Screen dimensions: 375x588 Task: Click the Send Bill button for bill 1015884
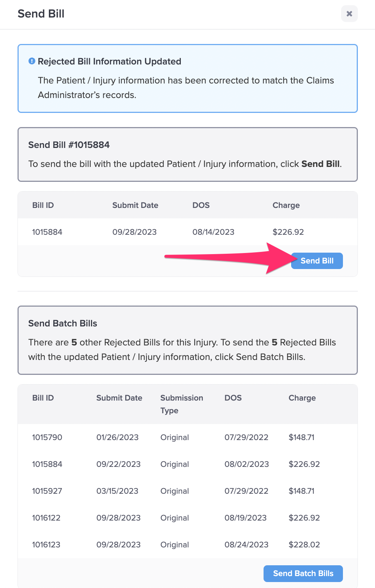point(316,261)
